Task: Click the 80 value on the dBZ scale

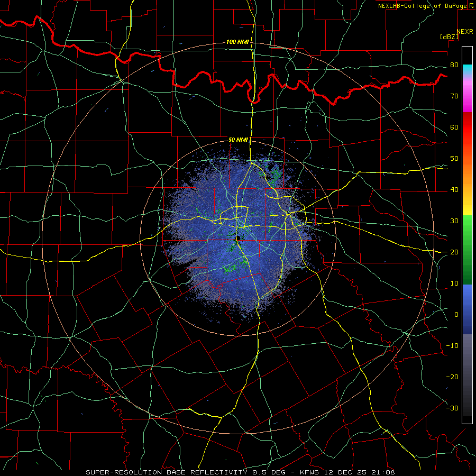Action: (454, 65)
